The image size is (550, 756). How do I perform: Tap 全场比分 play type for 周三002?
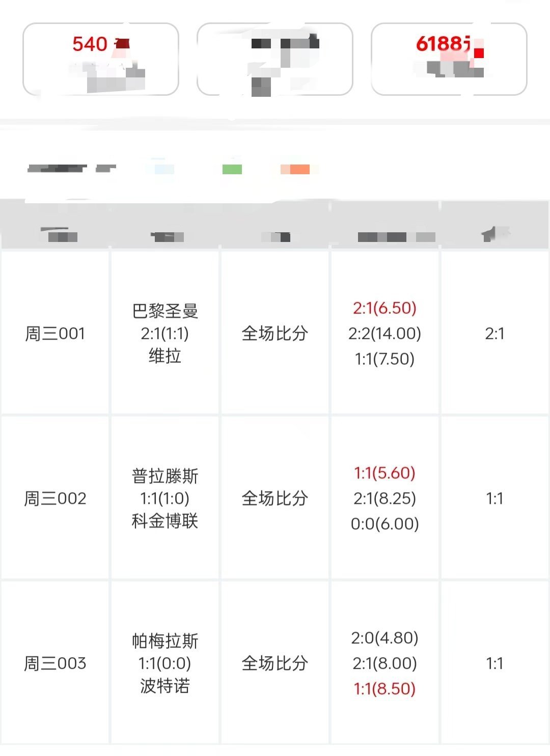pyautogui.click(x=275, y=498)
